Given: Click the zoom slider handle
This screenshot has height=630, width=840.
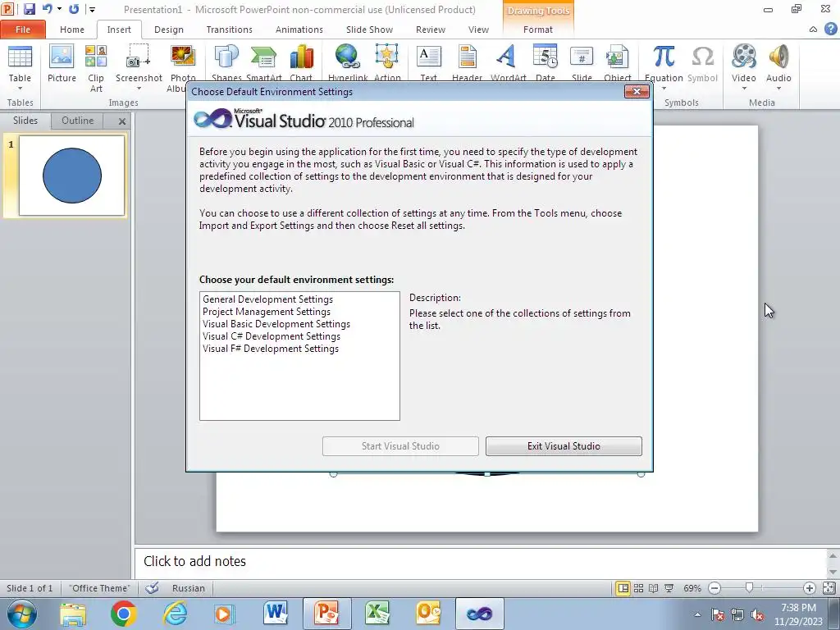Looking at the screenshot, I should (750, 588).
